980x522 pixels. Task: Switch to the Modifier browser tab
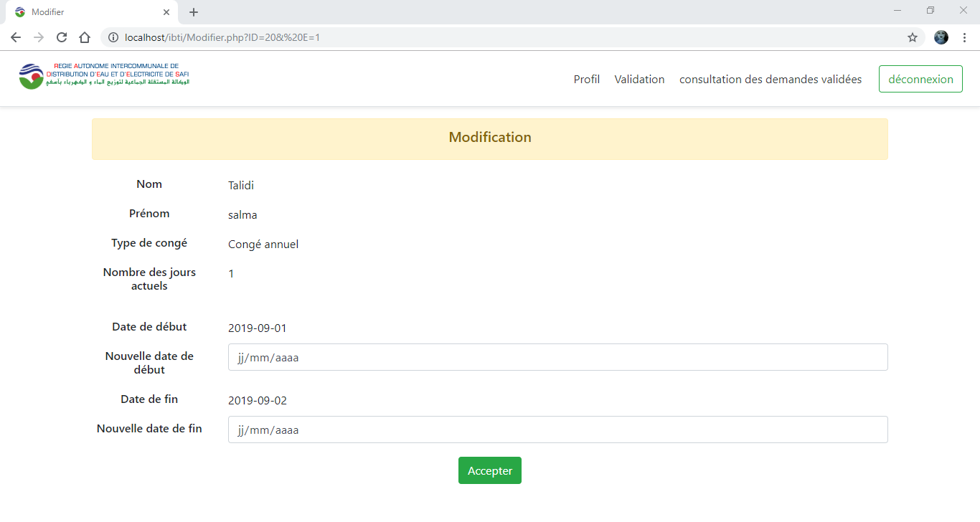coord(86,11)
